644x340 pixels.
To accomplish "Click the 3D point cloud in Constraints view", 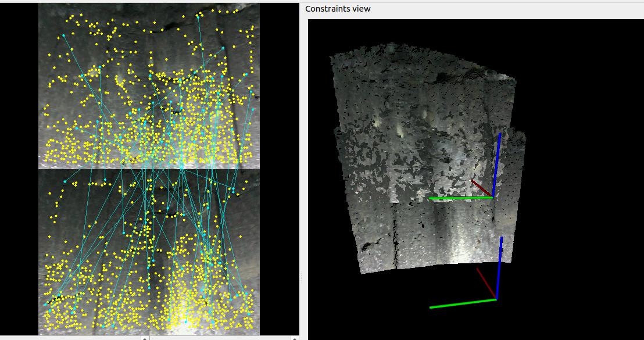I will tap(407, 145).
